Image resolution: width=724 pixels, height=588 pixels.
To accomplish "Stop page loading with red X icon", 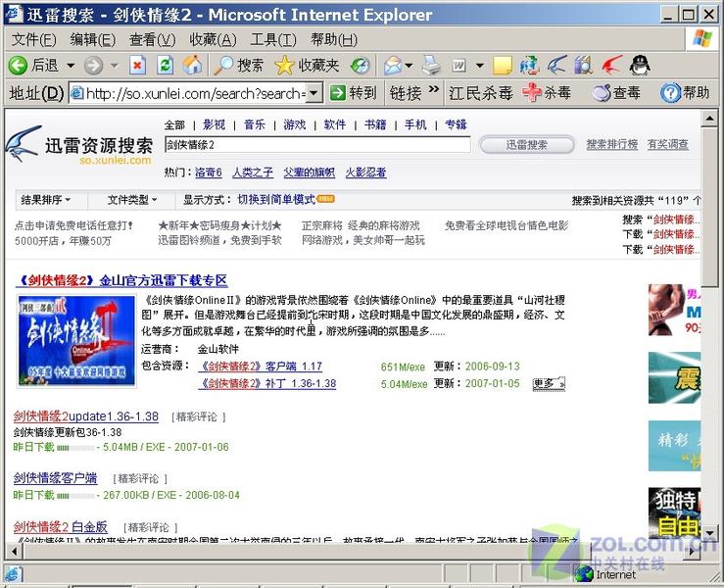I will (137, 66).
